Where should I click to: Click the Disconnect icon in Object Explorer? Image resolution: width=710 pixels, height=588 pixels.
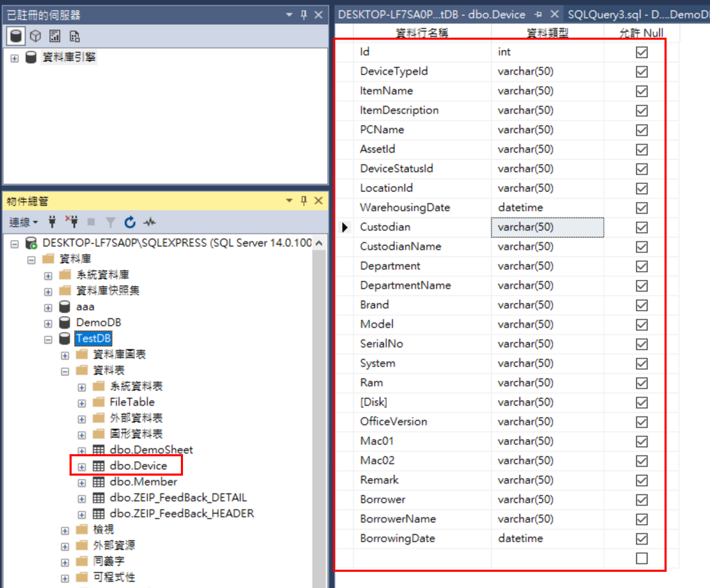(72, 222)
